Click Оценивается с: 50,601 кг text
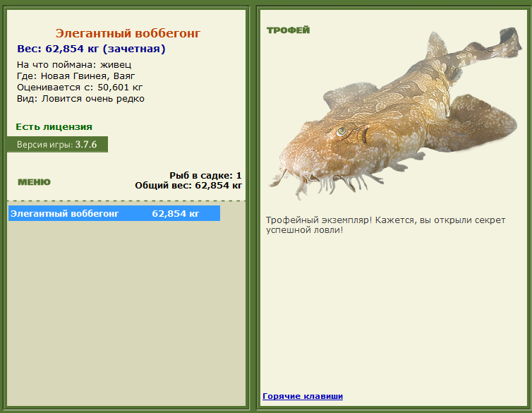 click(x=80, y=88)
